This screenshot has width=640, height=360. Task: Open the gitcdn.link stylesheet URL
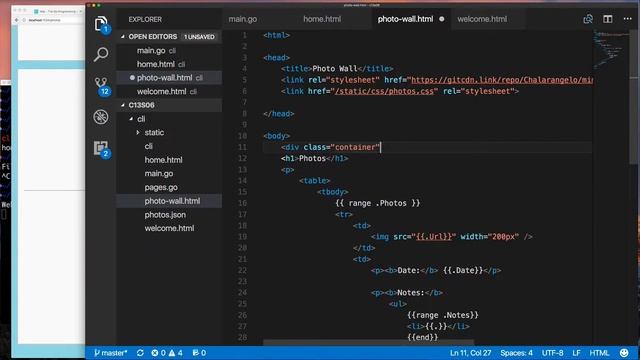[x=502, y=80]
